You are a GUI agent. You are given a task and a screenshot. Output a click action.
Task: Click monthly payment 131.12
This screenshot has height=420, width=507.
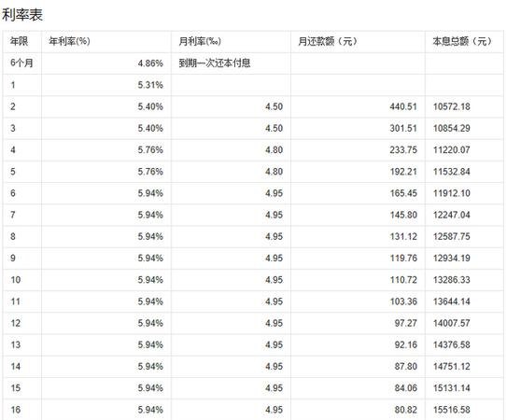click(403, 237)
